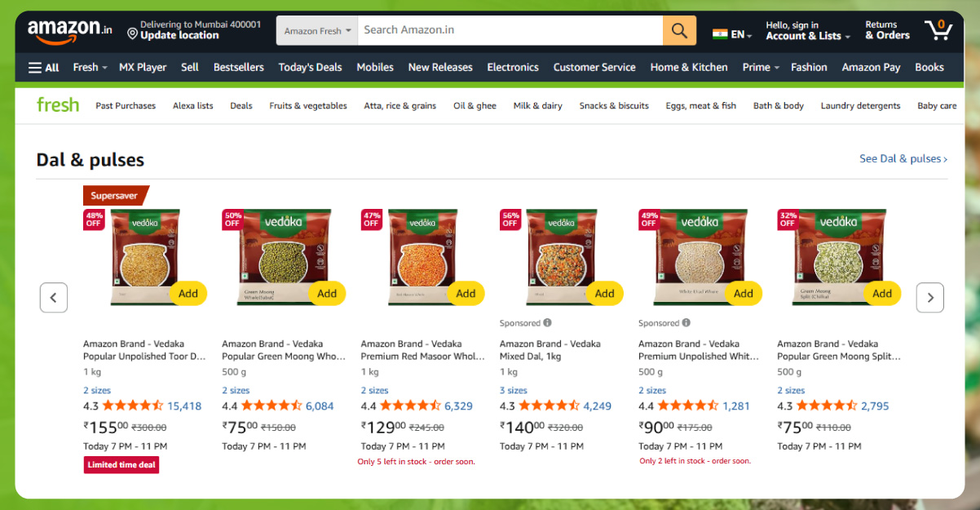
Task: Select Today's Deals in the nav bar
Action: 310,68
